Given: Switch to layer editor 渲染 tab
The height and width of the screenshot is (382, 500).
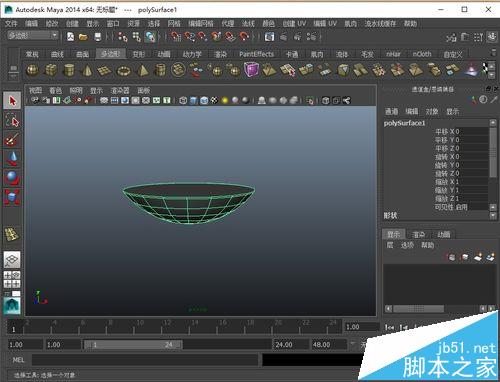Looking at the screenshot, I should pos(418,234).
